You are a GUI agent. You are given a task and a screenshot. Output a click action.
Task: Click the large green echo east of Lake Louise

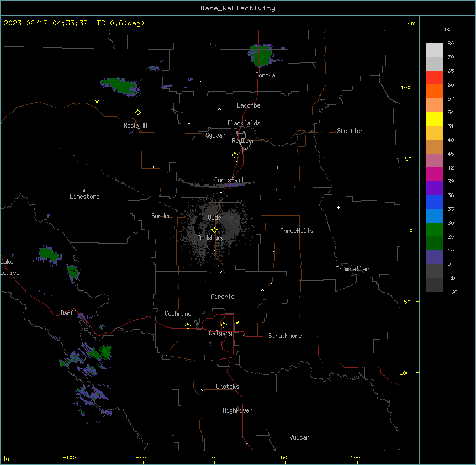click(x=49, y=254)
